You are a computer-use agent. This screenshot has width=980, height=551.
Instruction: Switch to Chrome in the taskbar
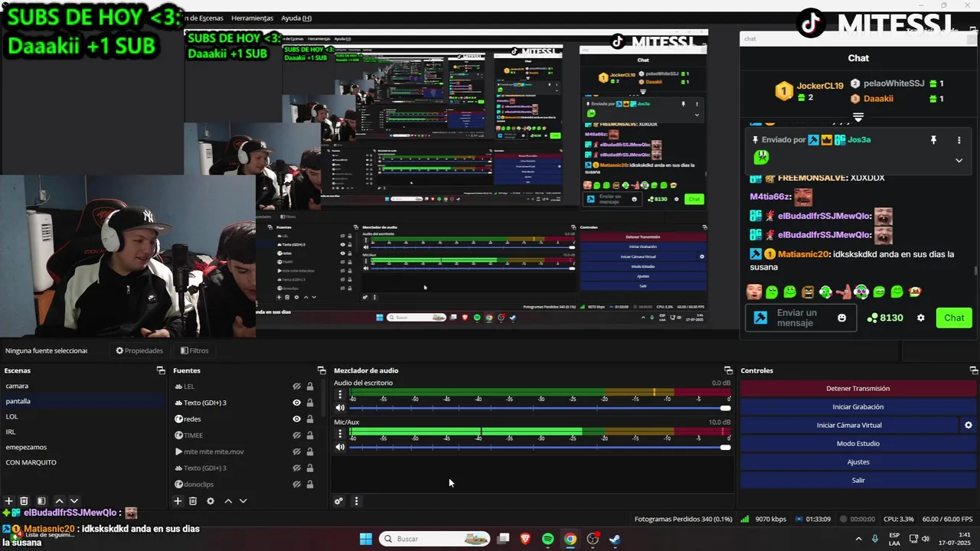[570, 539]
